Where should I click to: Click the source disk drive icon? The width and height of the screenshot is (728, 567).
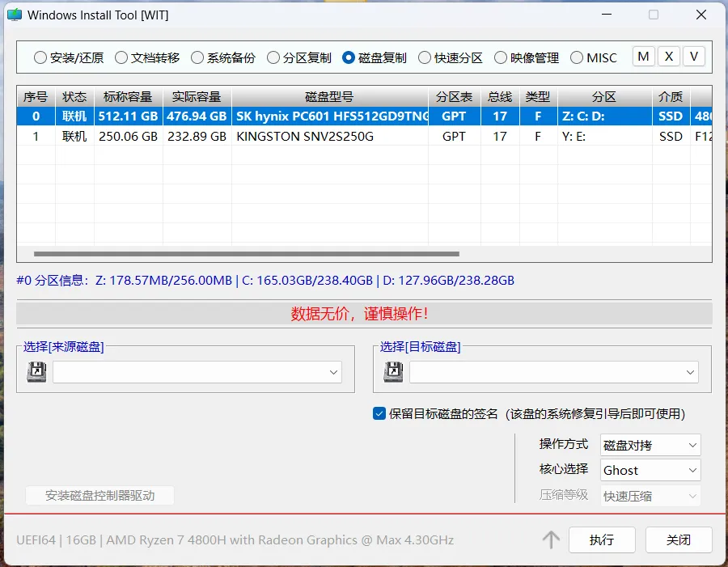pyautogui.click(x=36, y=372)
